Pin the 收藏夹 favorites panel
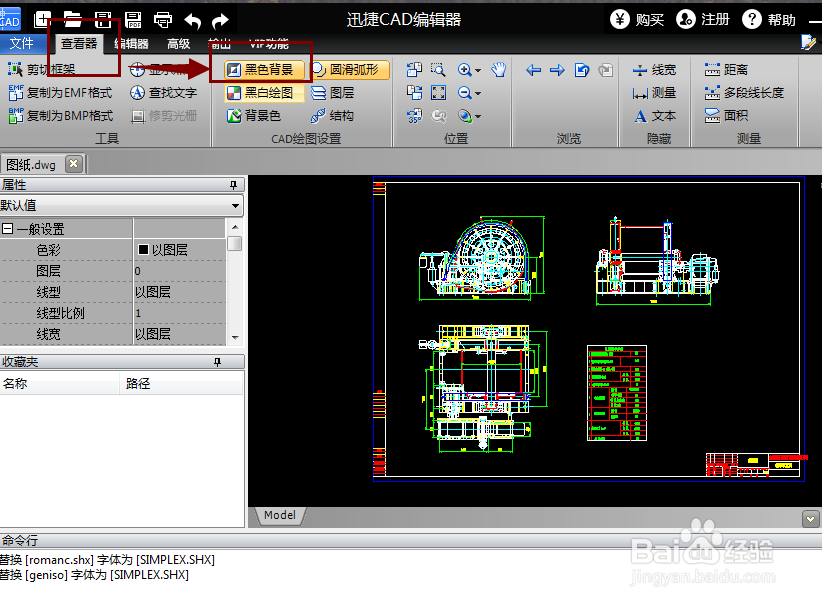Viewport: 822px width, 606px height. [x=218, y=362]
